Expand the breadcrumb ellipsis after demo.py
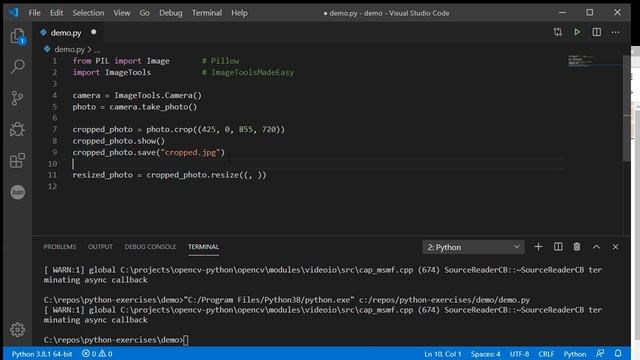This screenshot has width=640, height=360. point(97,50)
